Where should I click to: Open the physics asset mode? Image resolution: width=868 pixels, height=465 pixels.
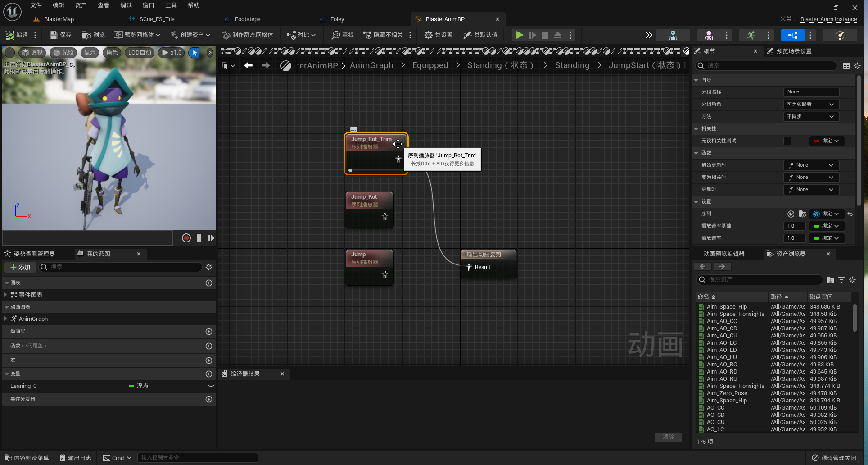(840, 35)
